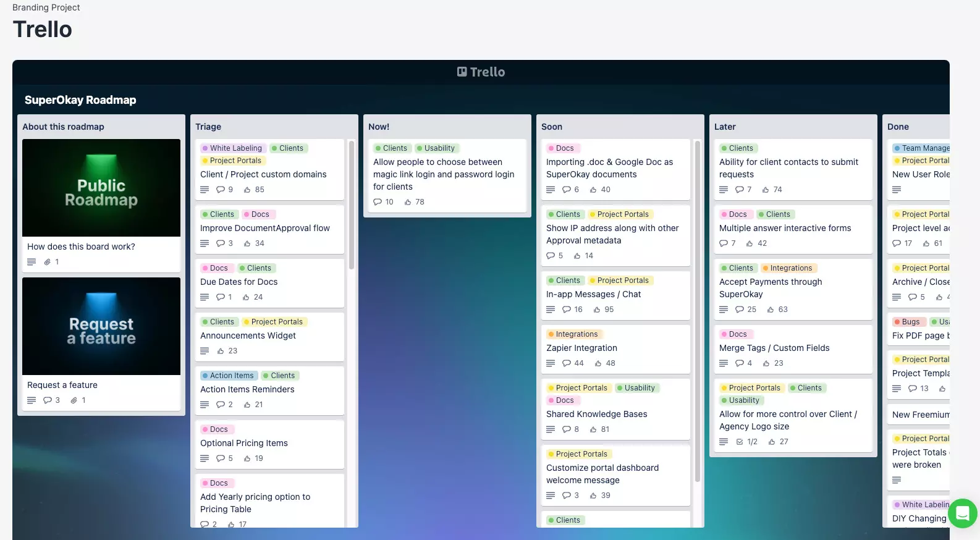Open the Announcements Widget card

[269, 337]
